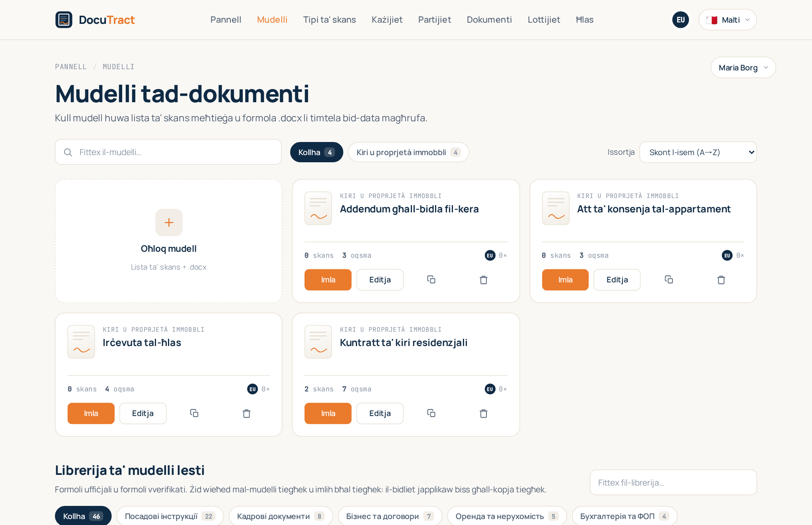Click Imla on Addendum għall-bidla fil-kera

328,280
